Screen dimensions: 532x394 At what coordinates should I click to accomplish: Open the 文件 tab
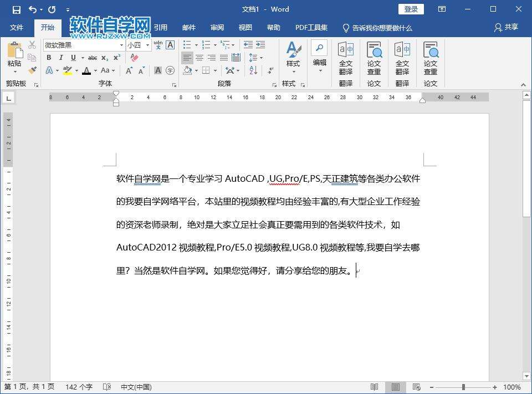tap(17, 28)
